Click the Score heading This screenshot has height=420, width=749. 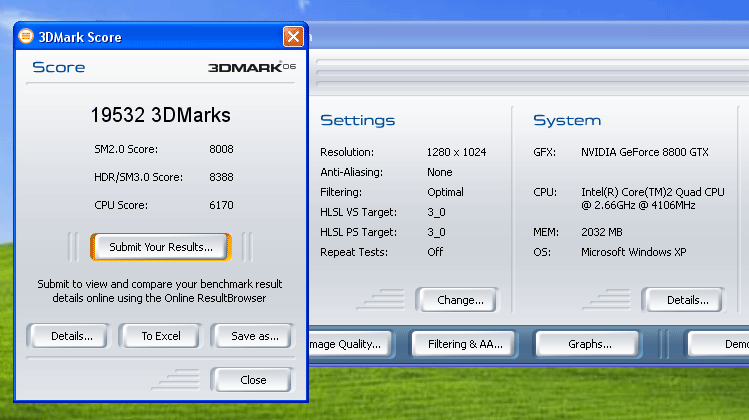(58, 67)
